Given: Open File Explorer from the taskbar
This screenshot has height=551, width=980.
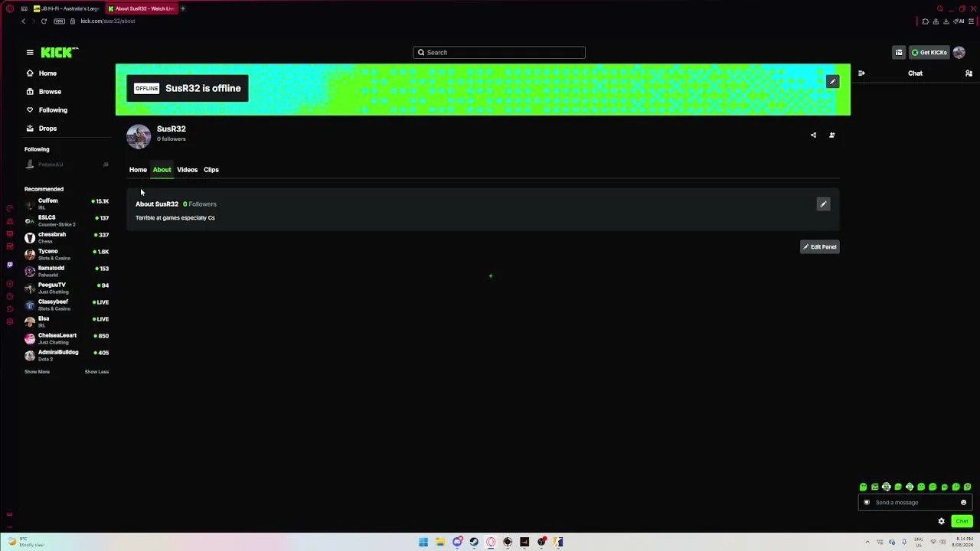Looking at the screenshot, I should point(440,543).
